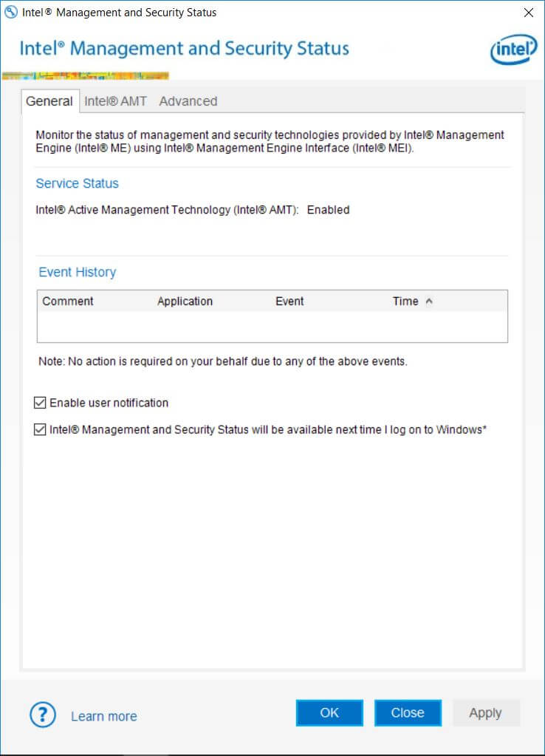Close the window using the X icon
Image resolution: width=545 pixels, height=756 pixels.
(x=528, y=13)
